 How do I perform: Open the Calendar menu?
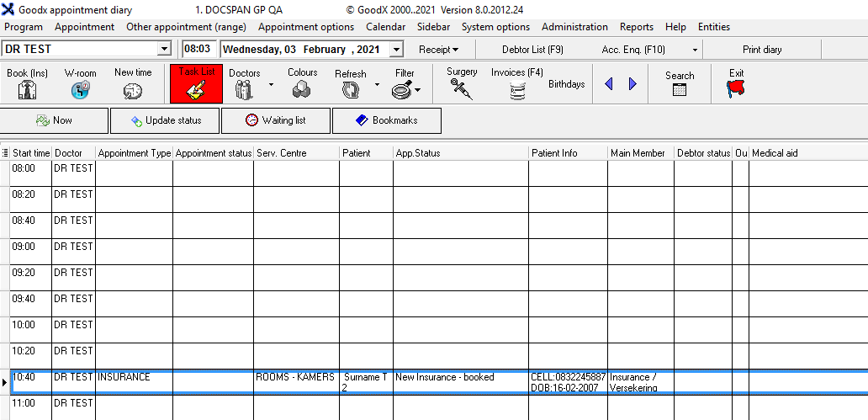coord(385,27)
